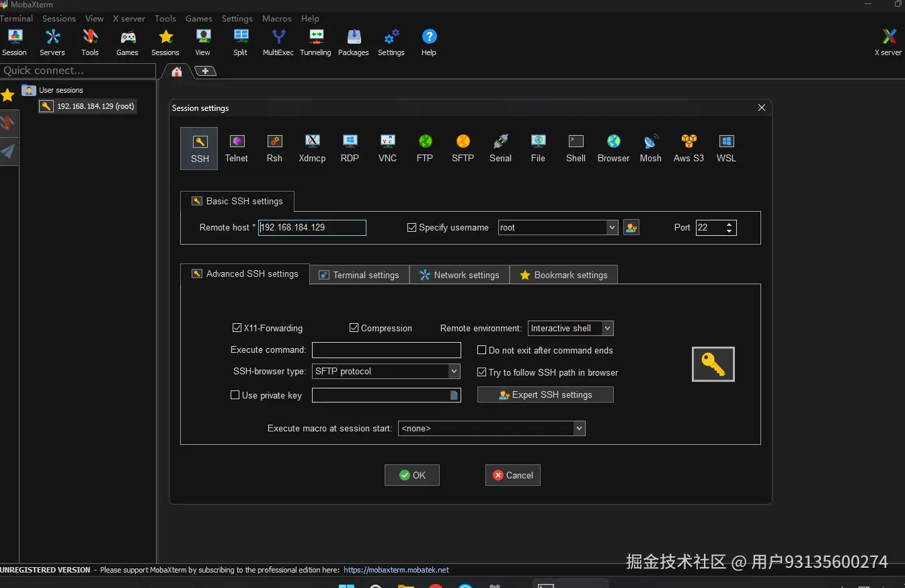Screen dimensions: 905x588
Task: Open Execute macro at session start dropdown
Action: 579,428
